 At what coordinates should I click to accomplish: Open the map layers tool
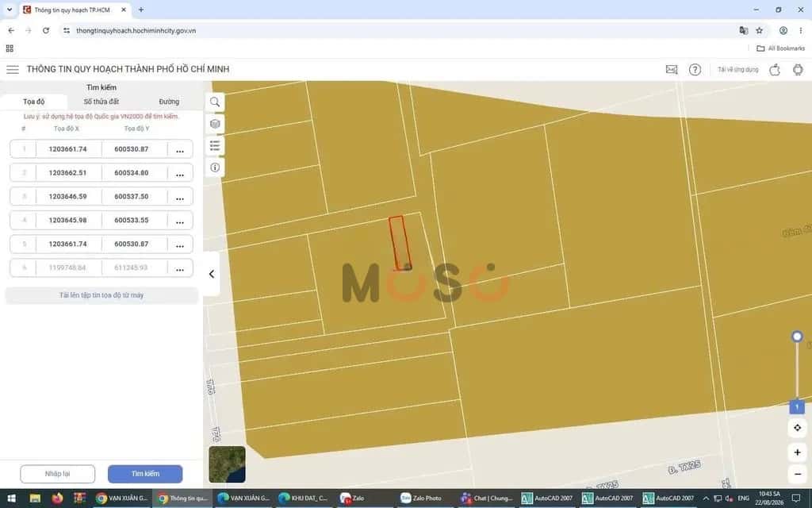[215, 124]
